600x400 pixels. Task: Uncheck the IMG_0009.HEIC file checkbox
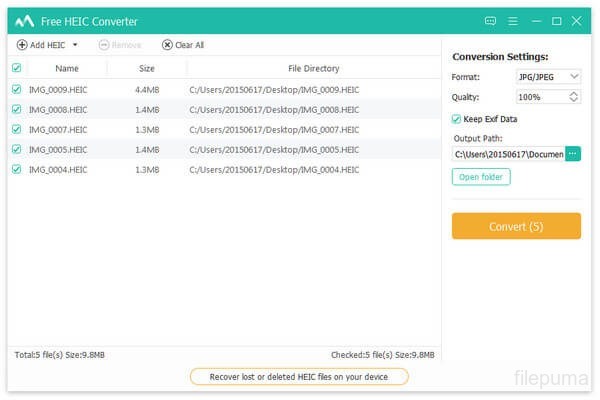coord(16,89)
